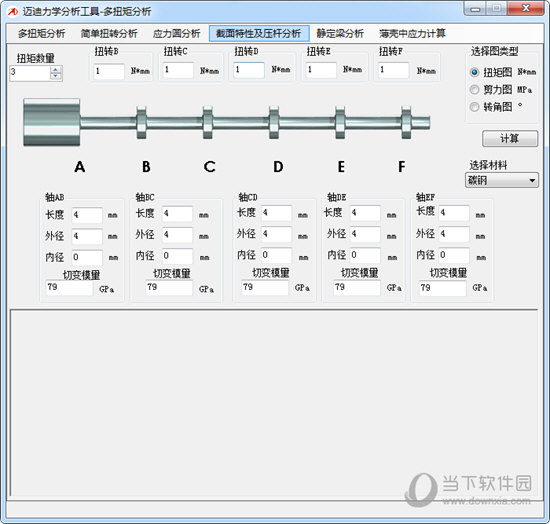550x524 pixels.
Task: Click the 轴EF 长度 input field
Action: click(x=454, y=213)
